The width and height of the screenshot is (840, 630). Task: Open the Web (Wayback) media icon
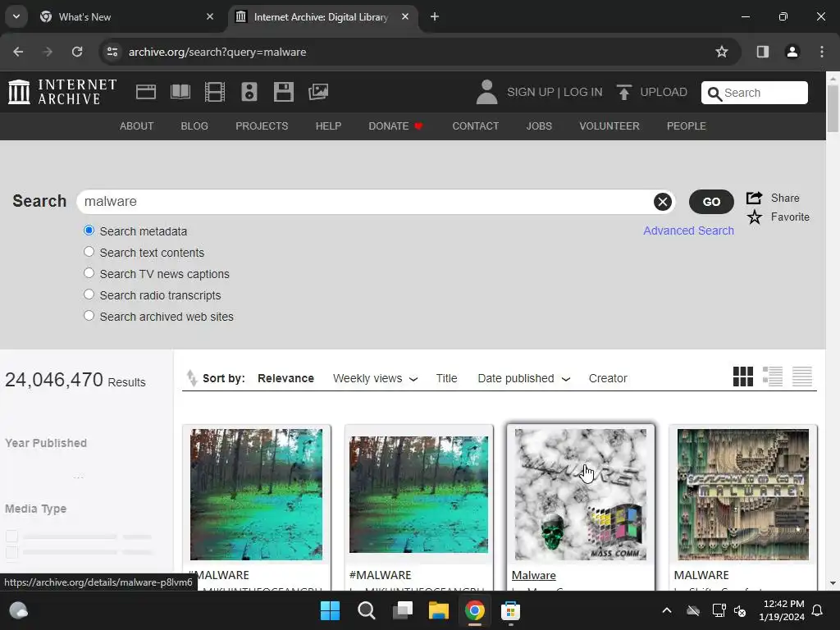coord(146,92)
